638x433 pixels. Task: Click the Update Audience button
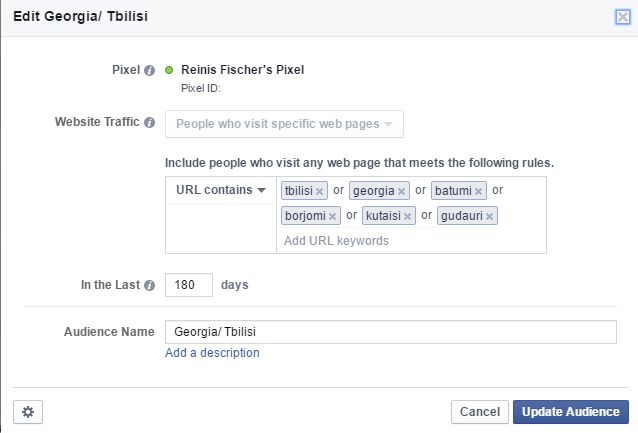pos(571,412)
